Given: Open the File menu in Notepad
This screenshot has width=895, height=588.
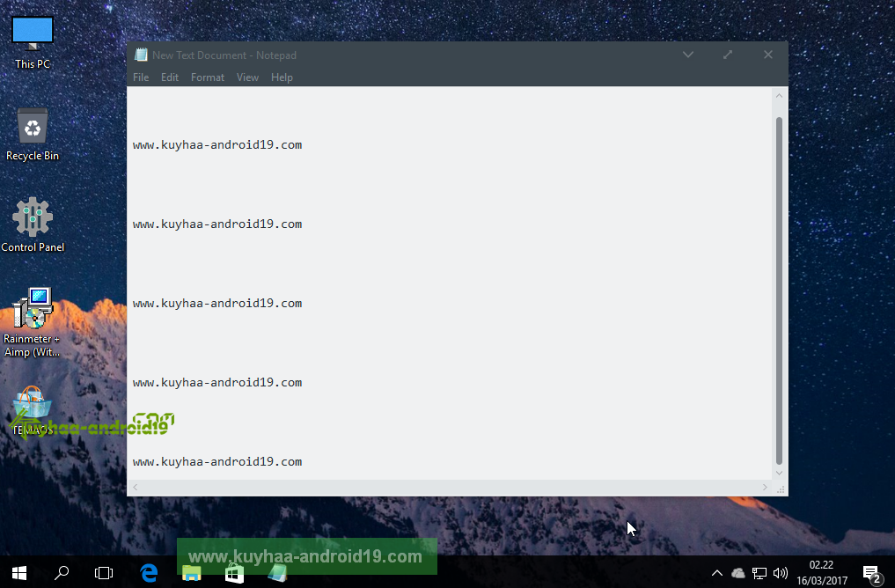Looking at the screenshot, I should (x=141, y=77).
